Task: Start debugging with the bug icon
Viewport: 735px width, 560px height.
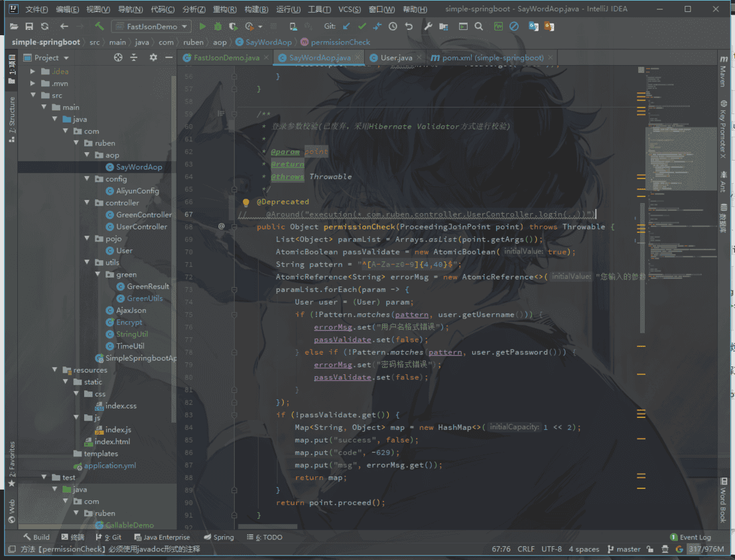Action: 218,27
